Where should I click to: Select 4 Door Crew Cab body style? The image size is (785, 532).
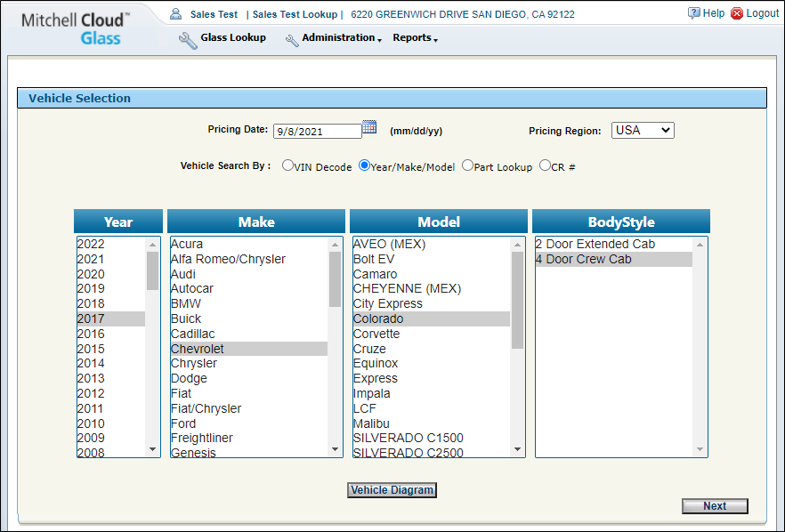(x=614, y=259)
